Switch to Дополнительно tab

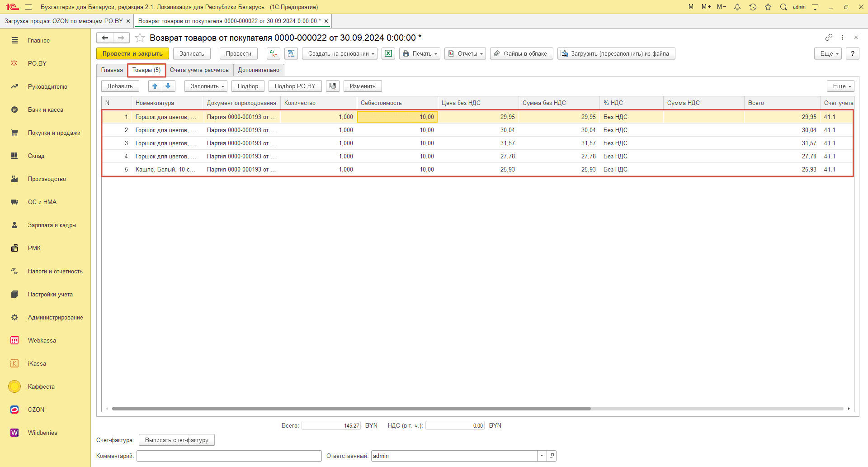(259, 70)
